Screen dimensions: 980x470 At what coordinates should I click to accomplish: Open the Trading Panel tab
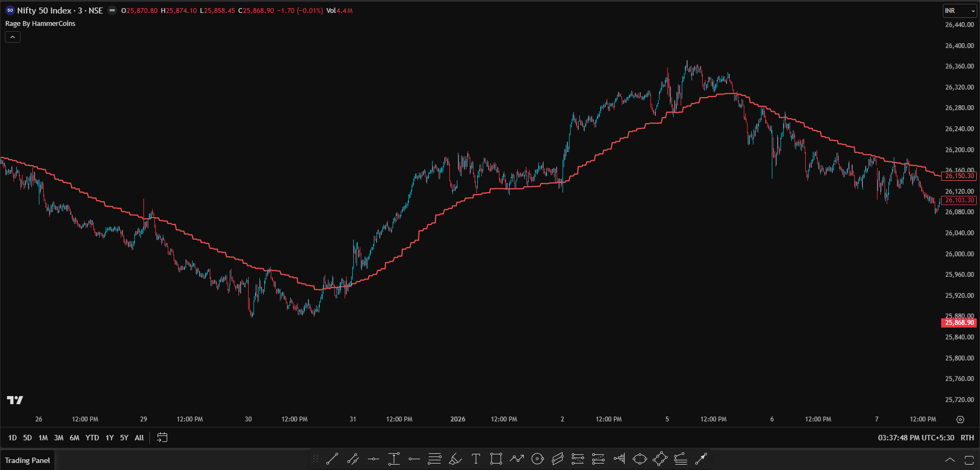pyautogui.click(x=28, y=460)
